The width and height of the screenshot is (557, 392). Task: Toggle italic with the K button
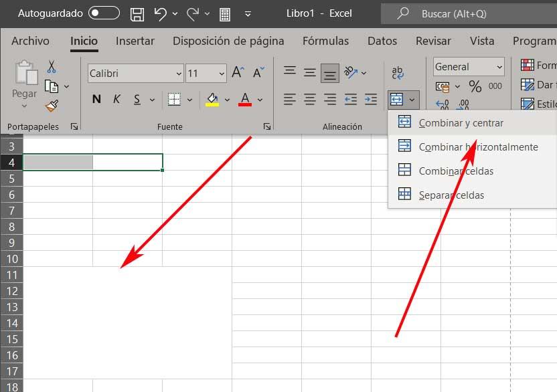coord(116,99)
